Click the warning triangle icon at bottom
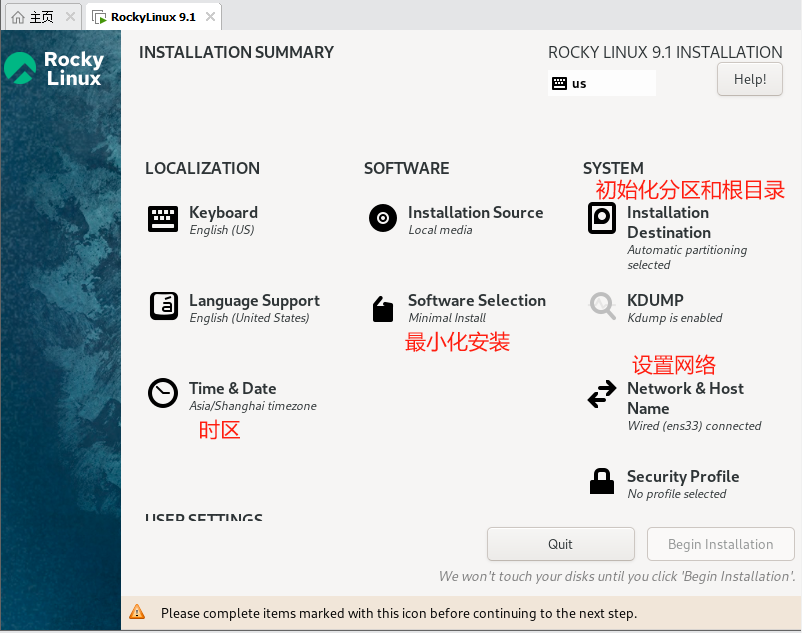The image size is (802, 633). (x=137, y=613)
